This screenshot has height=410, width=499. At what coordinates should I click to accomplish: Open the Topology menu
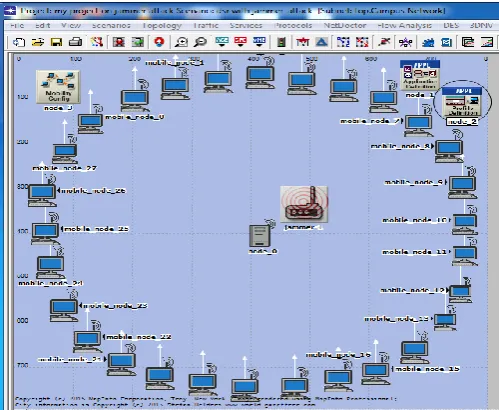pos(162,26)
